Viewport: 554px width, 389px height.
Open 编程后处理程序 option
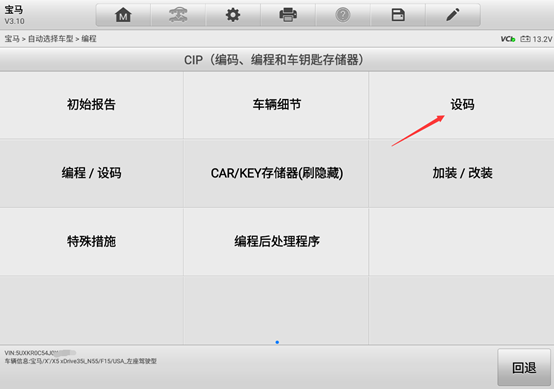[276, 242]
